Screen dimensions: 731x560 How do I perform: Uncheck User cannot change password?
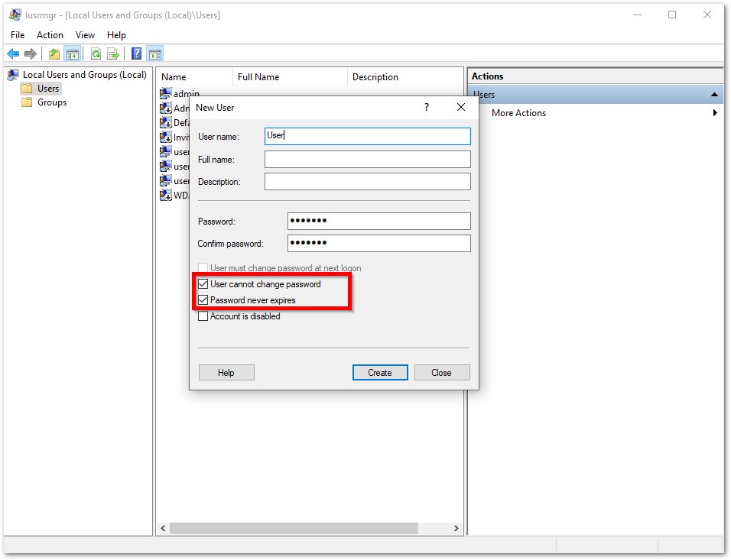(203, 284)
